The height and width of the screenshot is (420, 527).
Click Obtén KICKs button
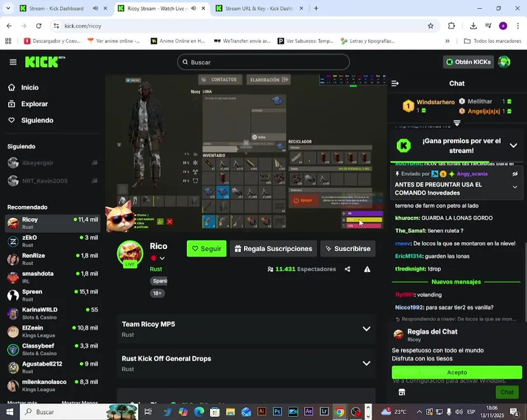469,62
